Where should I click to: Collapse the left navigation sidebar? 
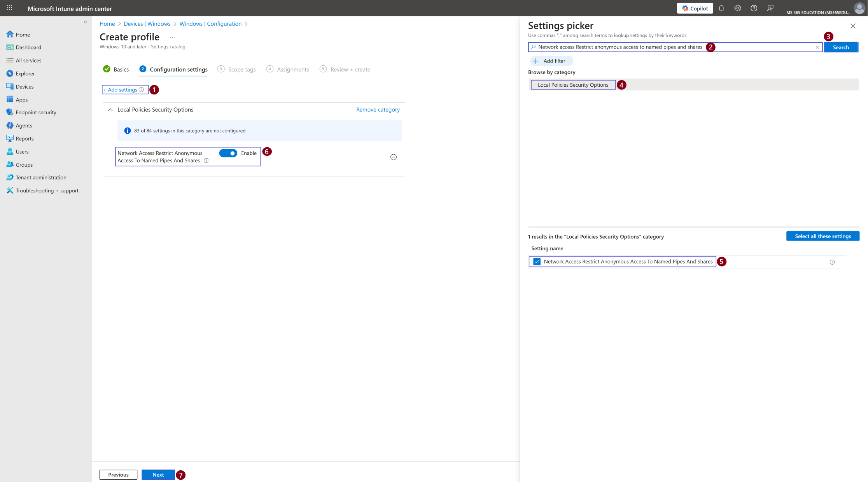(x=86, y=22)
